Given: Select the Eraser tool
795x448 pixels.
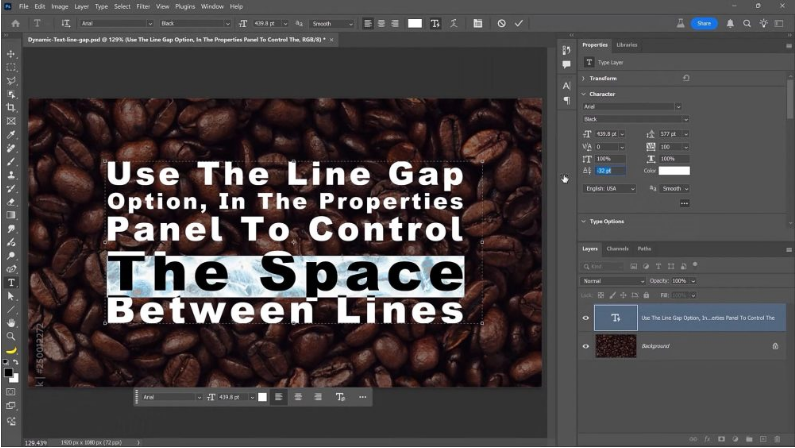Looking at the screenshot, I should [11, 202].
